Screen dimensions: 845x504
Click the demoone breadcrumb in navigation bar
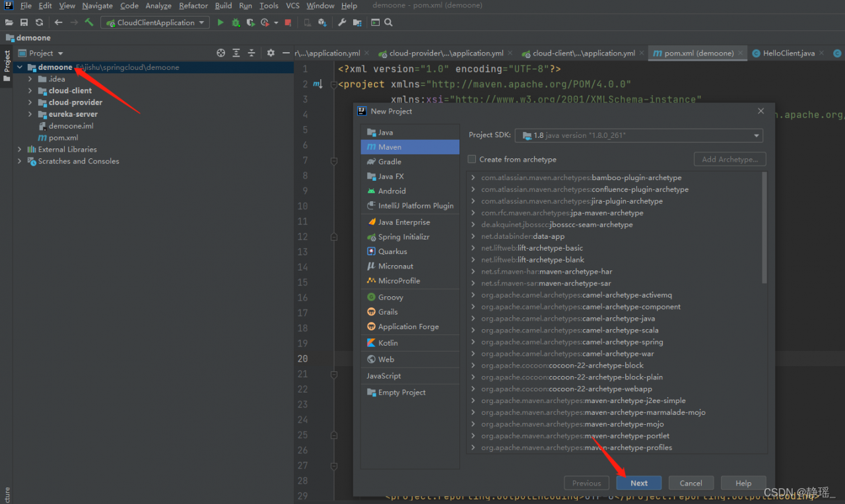point(28,38)
